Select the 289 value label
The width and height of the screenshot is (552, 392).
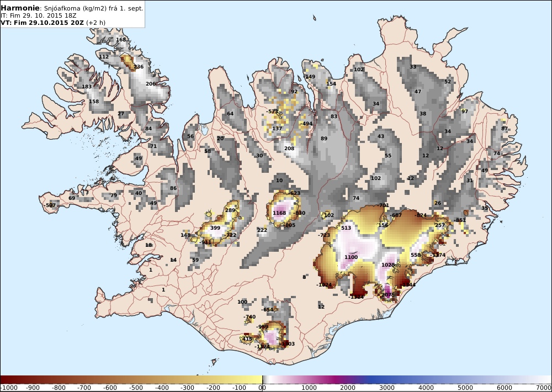230,210
